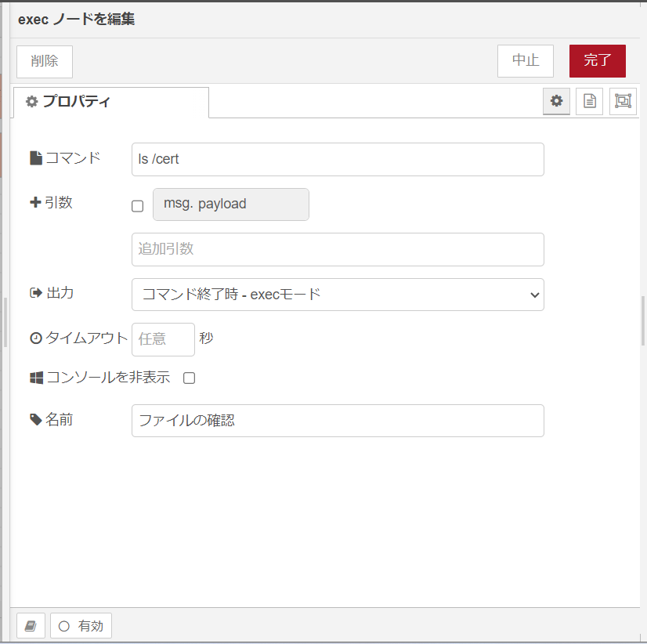Click the msg. payload argument field
Screen dimensions: 647x644
230,204
